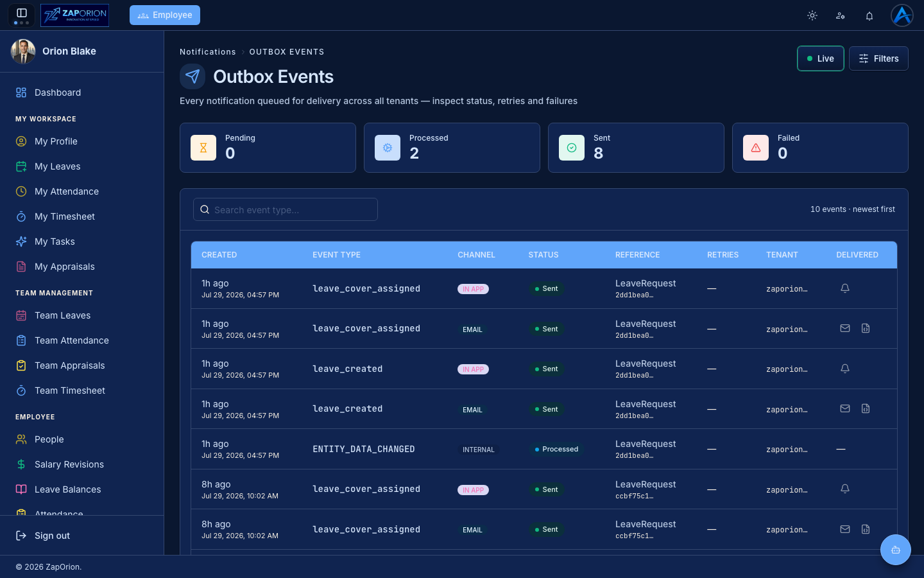Focus the Search event type field
Image resolution: width=924 pixels, height=578 pixels.
coord(286,209)
